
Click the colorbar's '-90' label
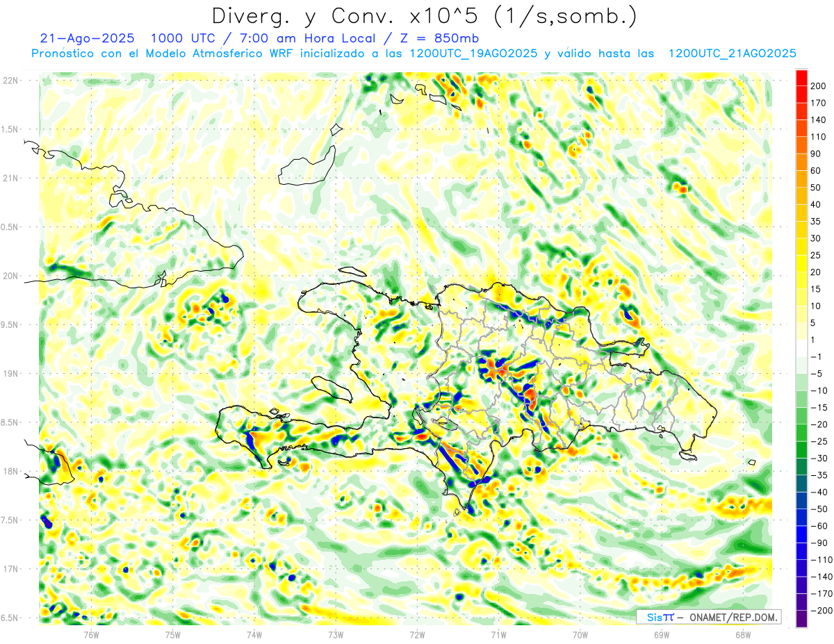coord(819,543)
